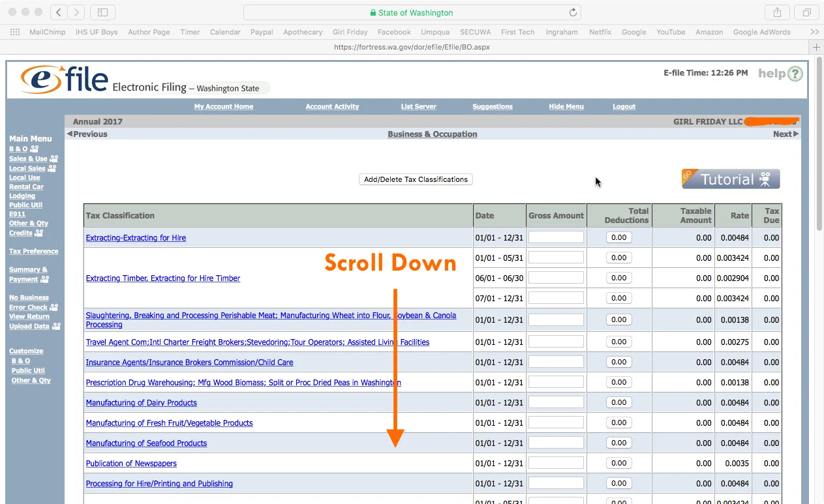
Task: Click Gross Amount field for Manufacturing of Dairy Products
Action: (x=556, y=402)
